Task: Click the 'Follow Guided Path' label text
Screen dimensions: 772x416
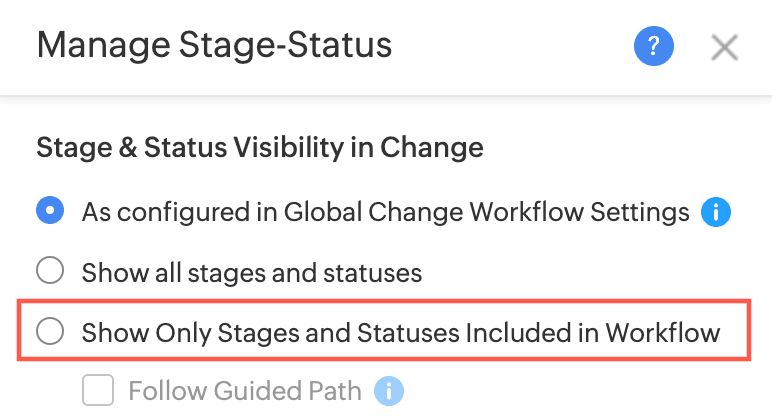Action: click(x=244, y=390)
